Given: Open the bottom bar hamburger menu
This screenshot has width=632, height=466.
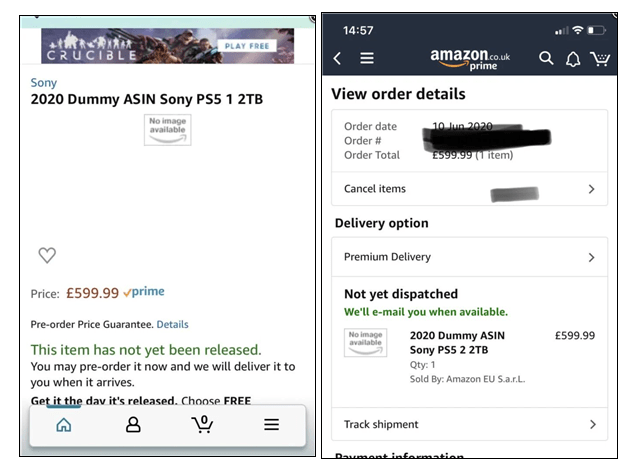Looking at the screenshot, I should [x=271, y=425].
